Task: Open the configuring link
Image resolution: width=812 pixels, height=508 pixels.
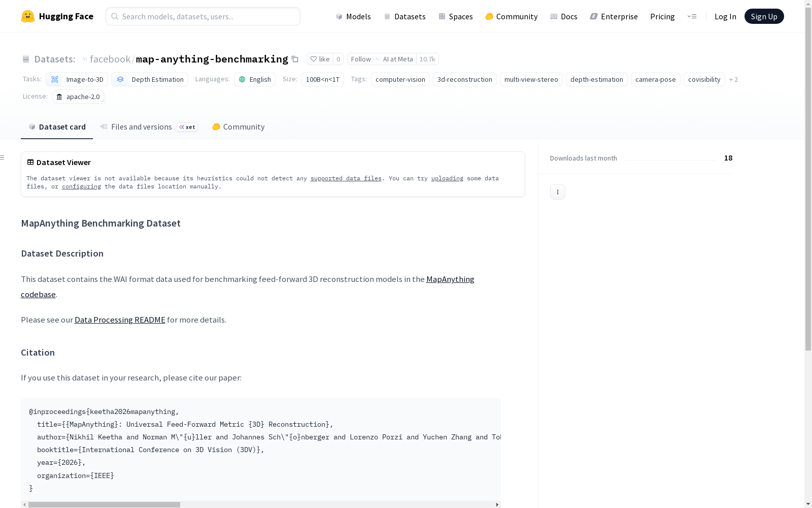Action: pos(81,186)
